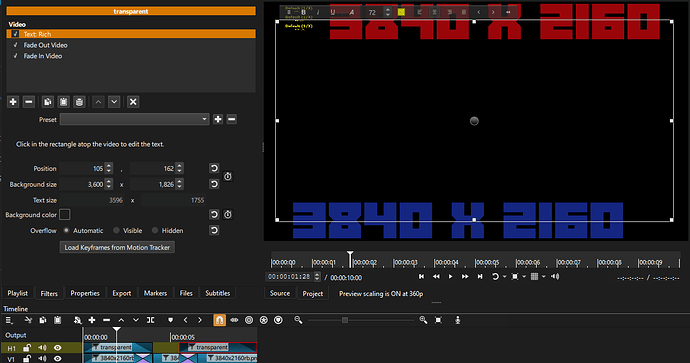Open the Export tab
690x363 pixels.
(121, 293)
